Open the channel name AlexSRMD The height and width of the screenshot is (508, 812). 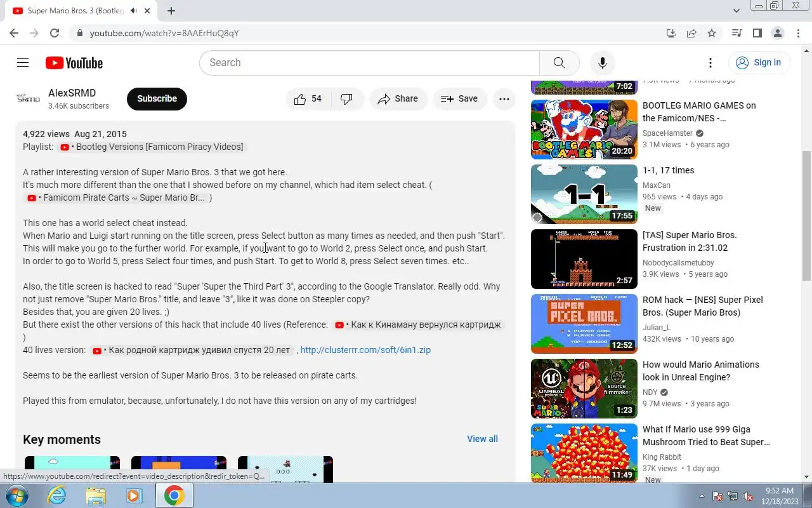point(72,93)
